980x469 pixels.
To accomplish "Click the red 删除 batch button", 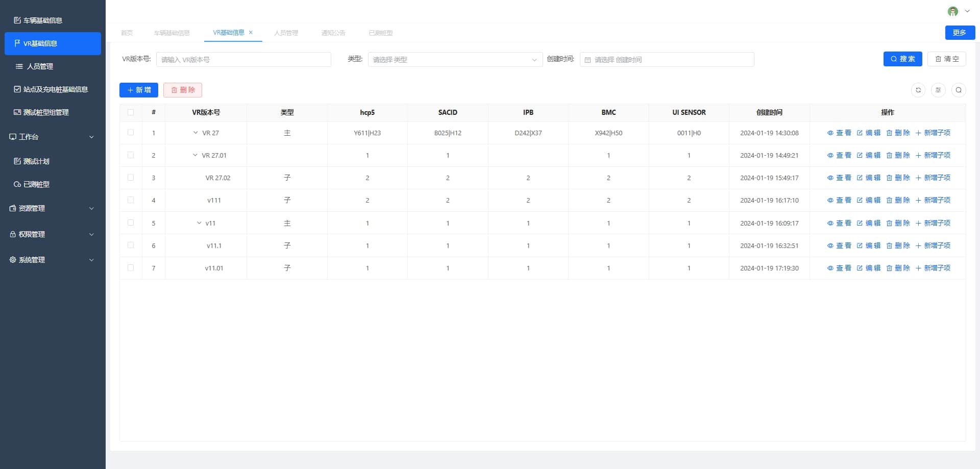I will [x=183, y=90].
